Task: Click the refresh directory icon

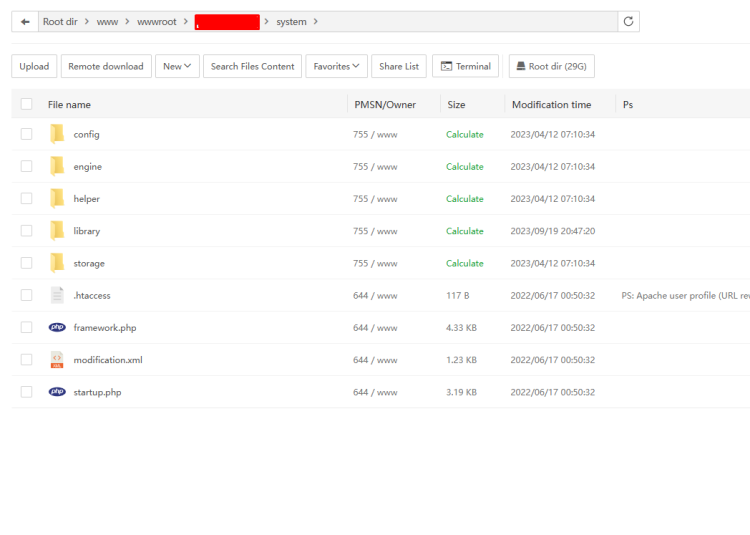Action: point(628,22)
